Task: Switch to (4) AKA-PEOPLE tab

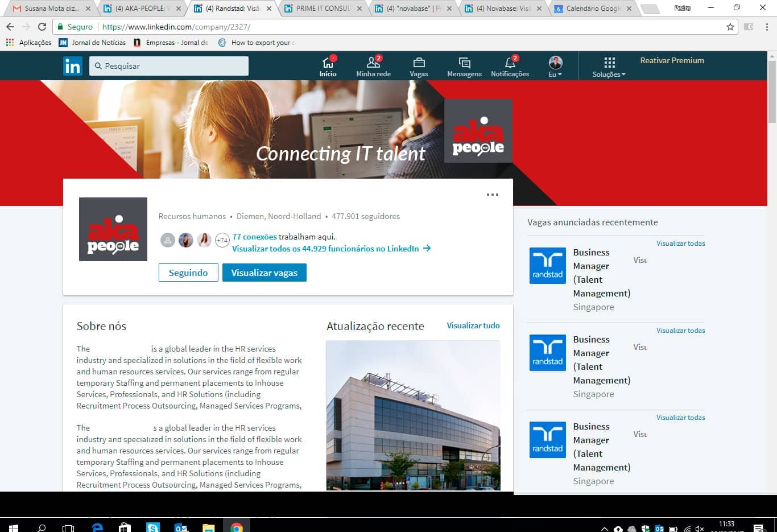Action: point(142,9)
